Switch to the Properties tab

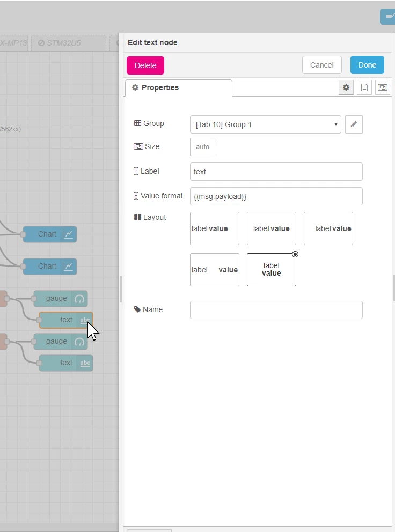tap(179, 87)
